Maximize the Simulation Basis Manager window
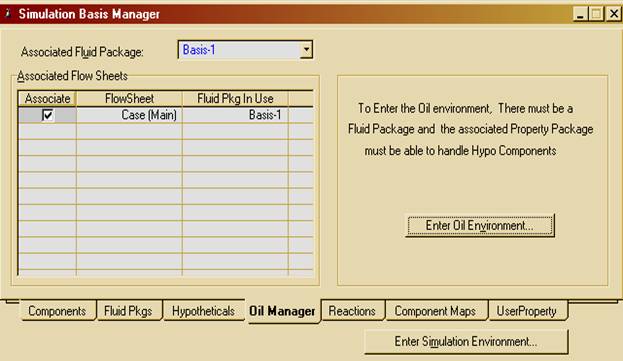This screenshot has height=361, width=623. point(596,14)
